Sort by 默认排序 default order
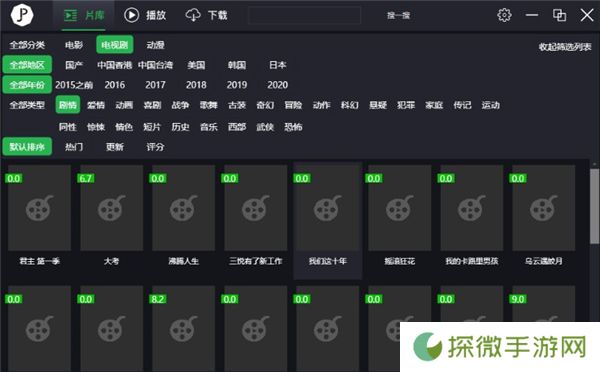Screen dimensions: 600x372 tap(27, 147)
